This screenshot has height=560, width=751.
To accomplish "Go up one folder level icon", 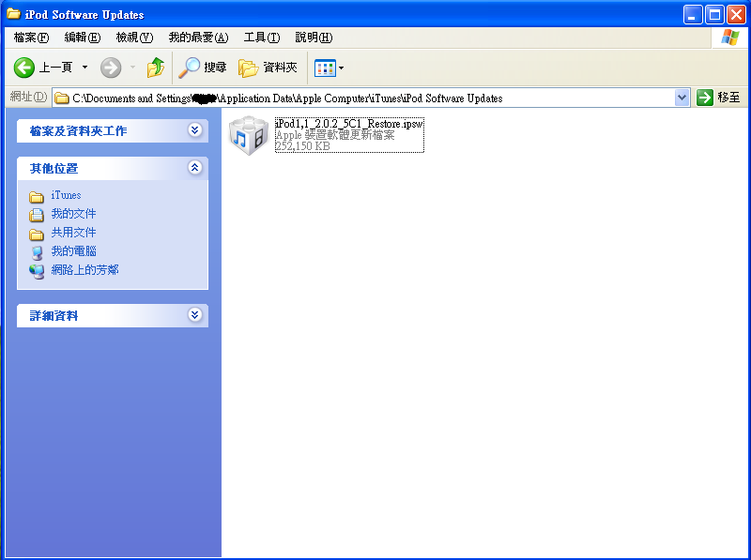I will click(155, 68).
